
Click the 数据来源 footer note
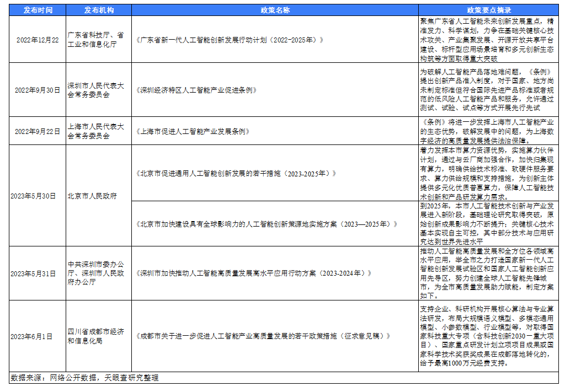[85, 378]
